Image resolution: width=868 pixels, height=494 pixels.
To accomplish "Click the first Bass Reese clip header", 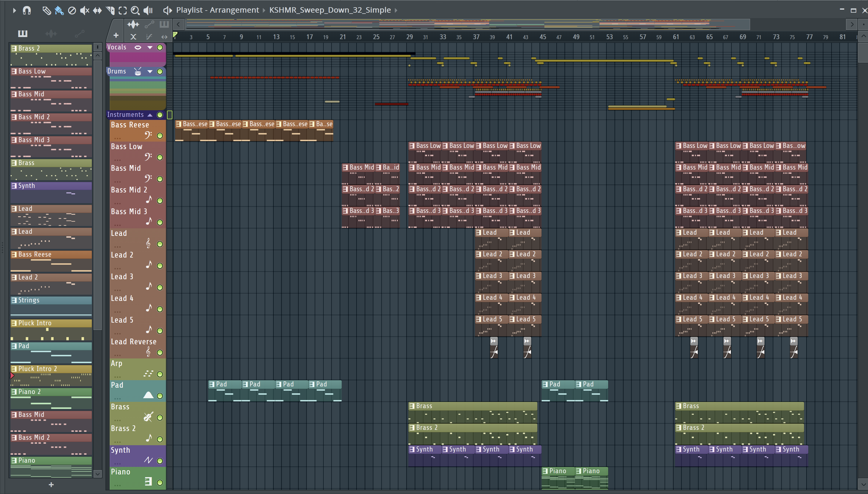I will [191, 124].
